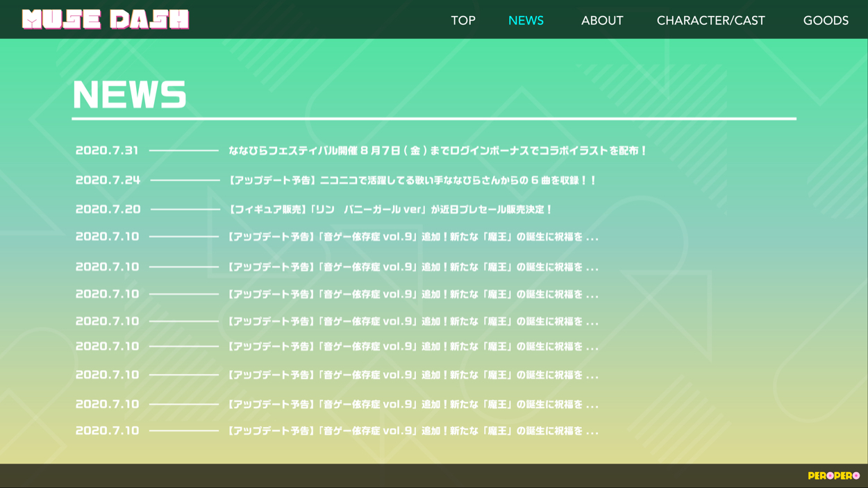Open the ニコニコ歌い手ななひら update headline
868x488 pixels.
(x=412, y=180)
